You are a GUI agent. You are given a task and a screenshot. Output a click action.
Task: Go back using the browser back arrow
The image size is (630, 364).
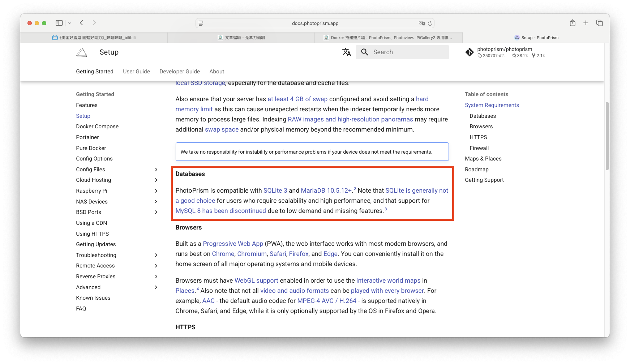click(x=82, y=23)
